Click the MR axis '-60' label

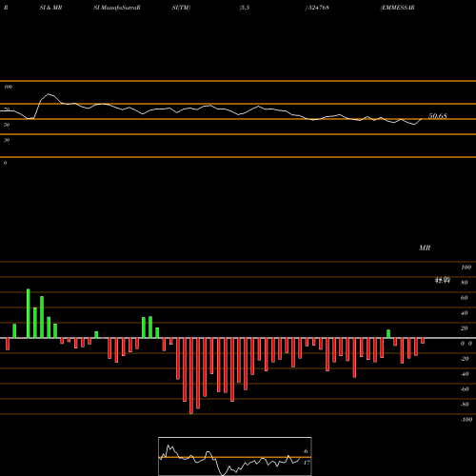click(x=465, y=389)
